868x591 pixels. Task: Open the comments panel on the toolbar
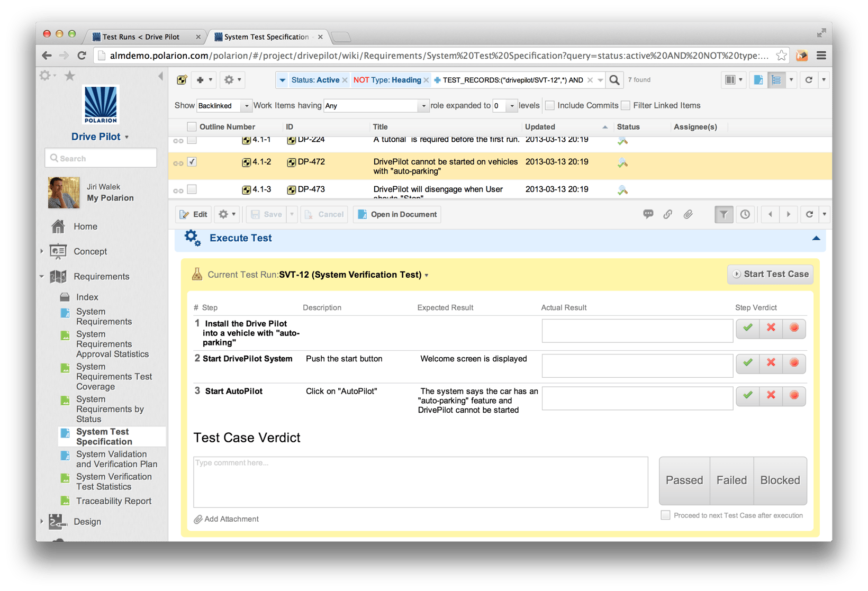tap(648, 214)
